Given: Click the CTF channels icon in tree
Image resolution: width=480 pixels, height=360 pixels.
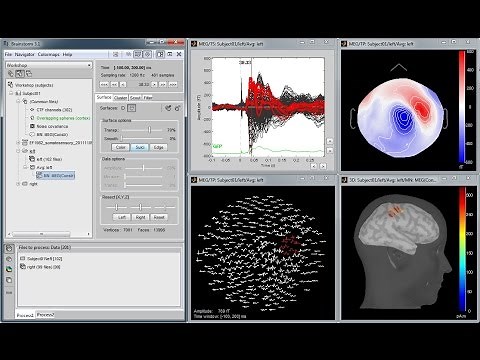Looking at the screenshot, I should [x=32, y=110].
